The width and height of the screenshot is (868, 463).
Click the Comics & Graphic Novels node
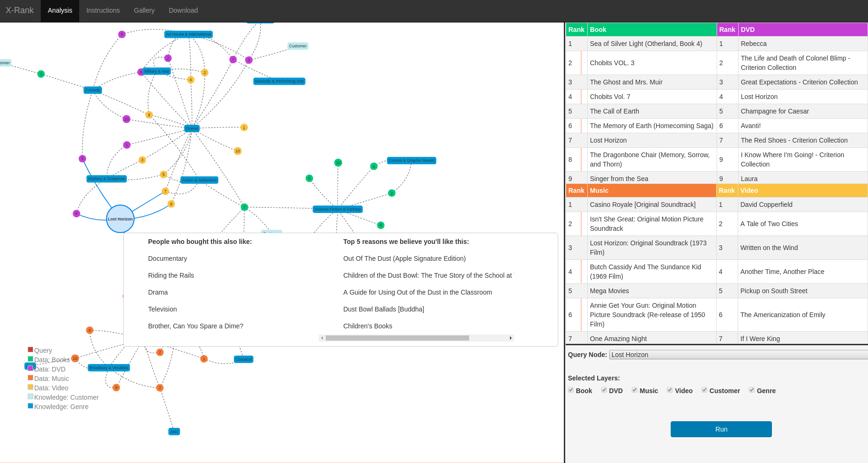pos(412,160)
